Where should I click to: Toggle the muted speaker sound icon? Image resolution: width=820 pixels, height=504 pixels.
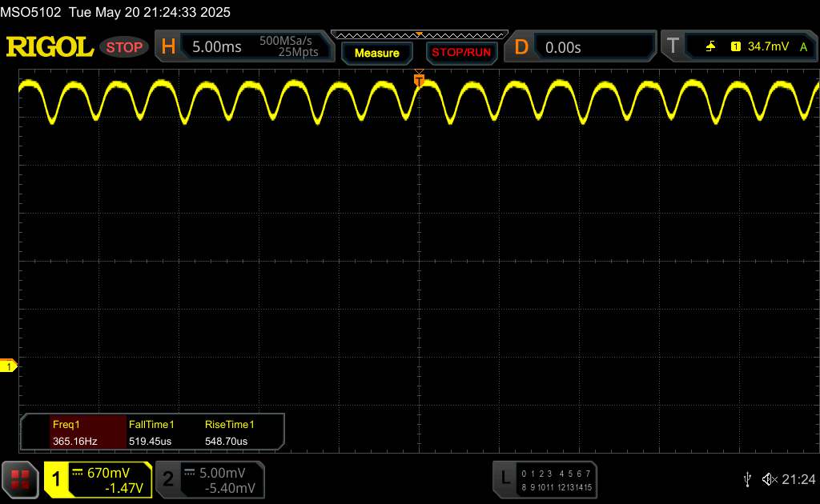coord(770,479)
